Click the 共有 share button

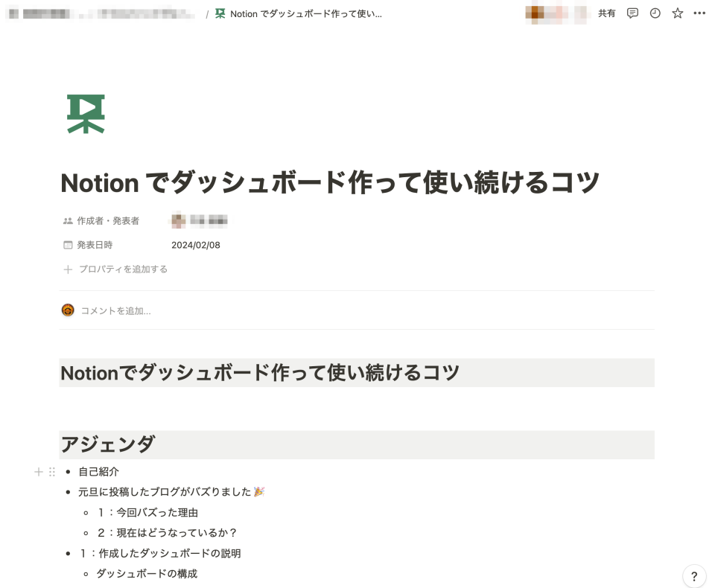tap(607, 13)
